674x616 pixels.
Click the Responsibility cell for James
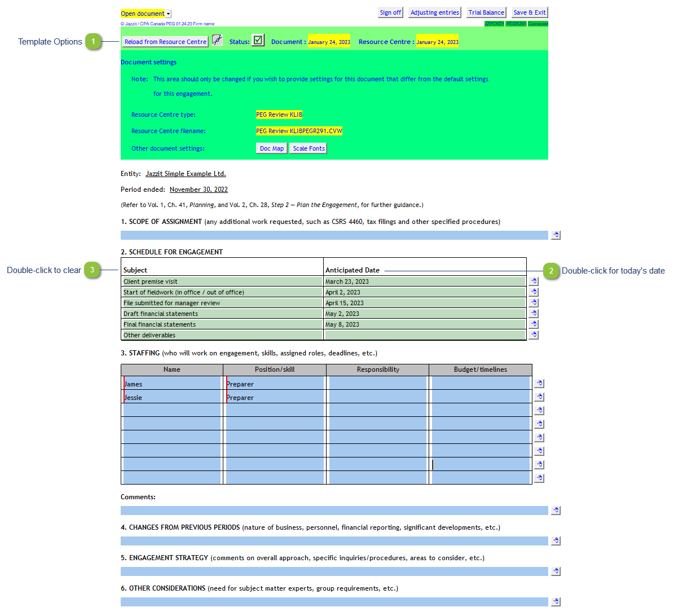378,384
